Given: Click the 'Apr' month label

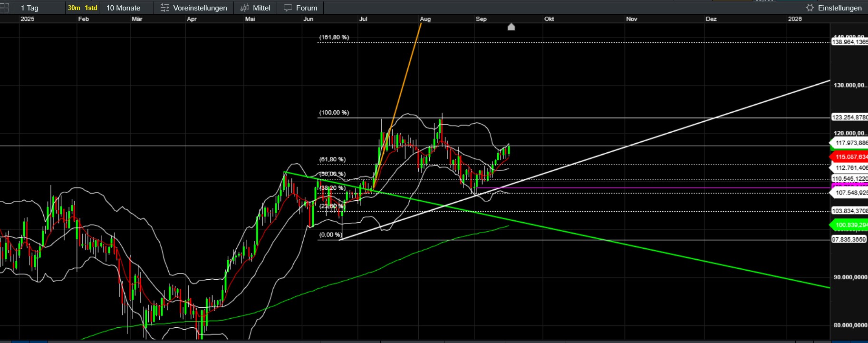Looking at the screenshot, I should point(192,19).
